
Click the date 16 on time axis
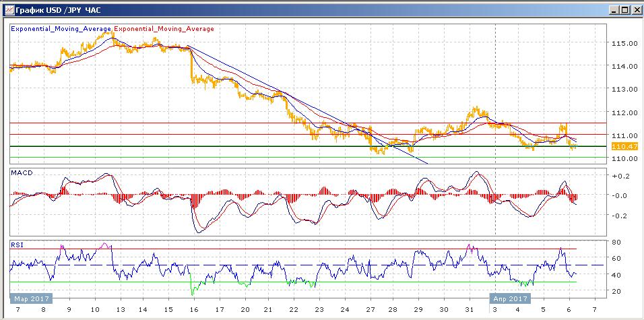[x=194, y=309]
